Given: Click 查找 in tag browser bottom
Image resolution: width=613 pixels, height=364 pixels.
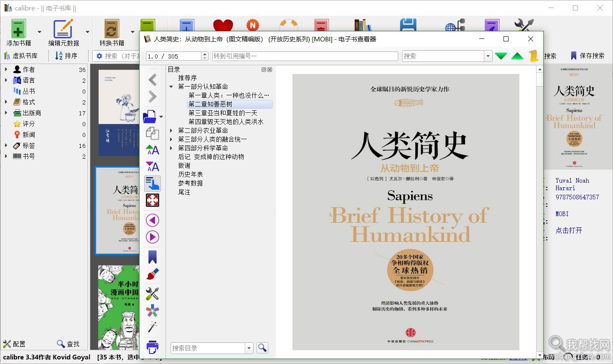Looking at the screenshot, I should 68,344.
